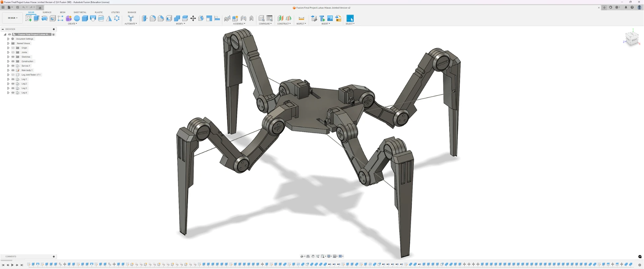Create a sphere with the Sphere tool

pyautogui.click(x=77, y=18)
